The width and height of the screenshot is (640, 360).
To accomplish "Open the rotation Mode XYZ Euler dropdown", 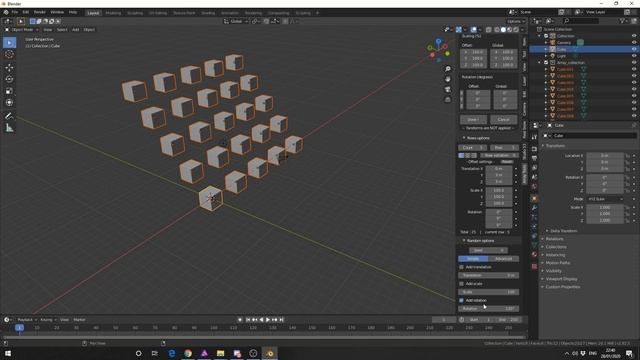I will point(605,199).
